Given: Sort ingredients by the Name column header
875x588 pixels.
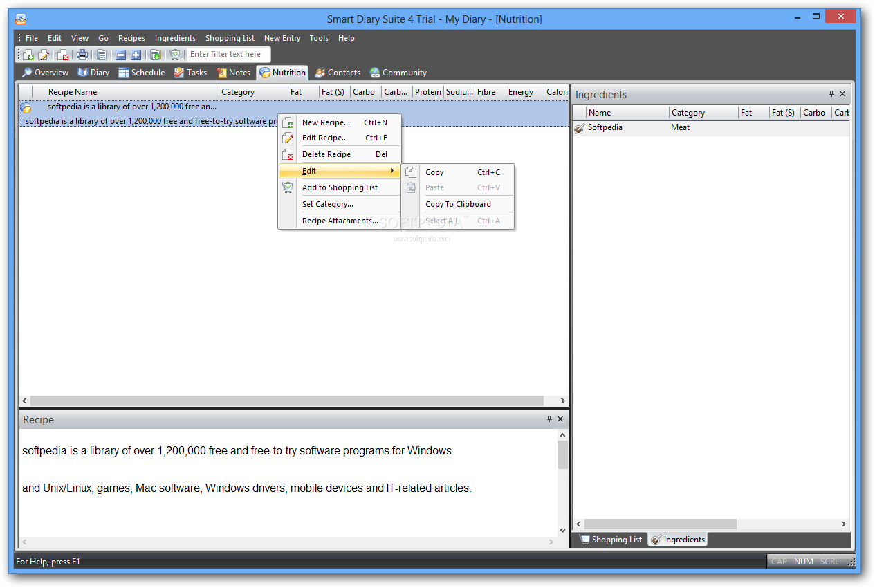Looking at the screenshot, I should (627, 113).
